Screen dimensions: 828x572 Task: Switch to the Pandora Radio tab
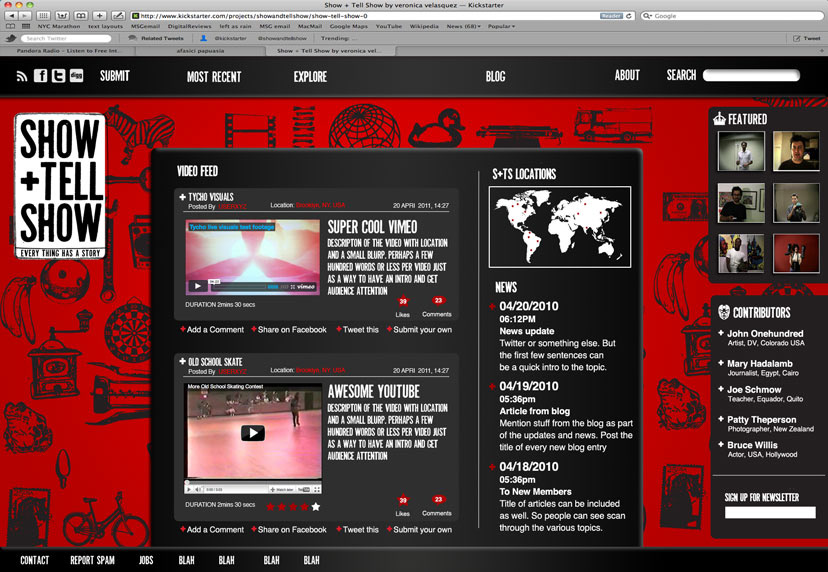pos(68,51)
